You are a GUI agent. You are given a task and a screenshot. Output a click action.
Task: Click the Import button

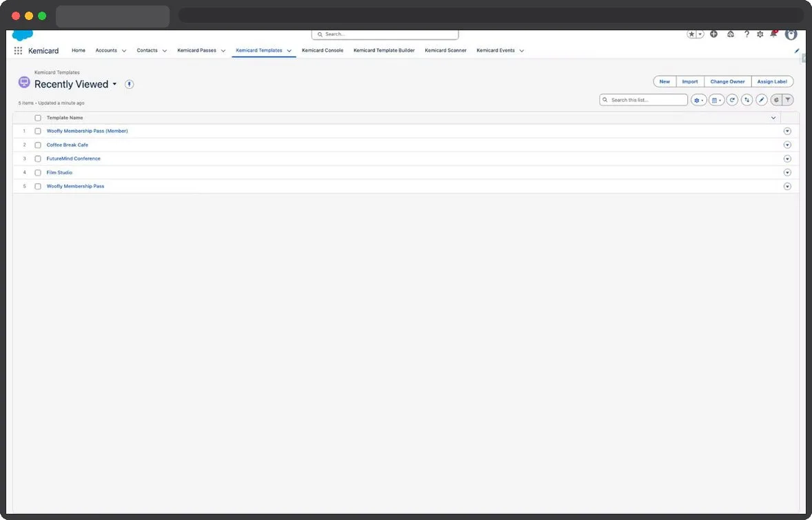point(690,82)
